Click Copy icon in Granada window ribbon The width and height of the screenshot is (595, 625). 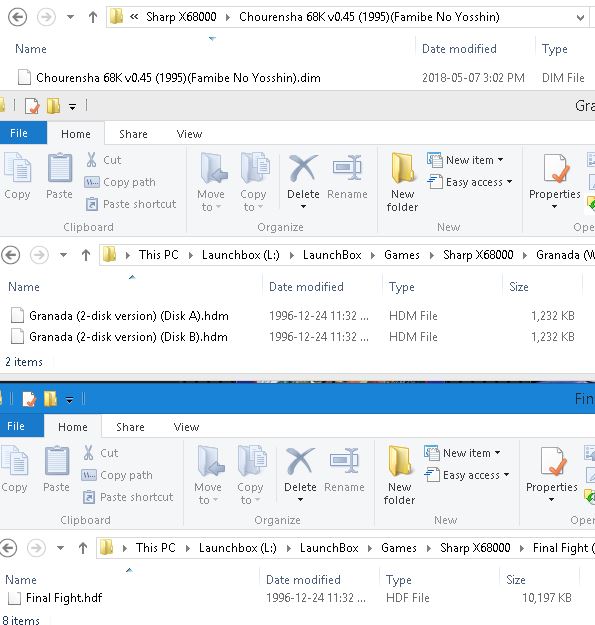pos(17,176)
